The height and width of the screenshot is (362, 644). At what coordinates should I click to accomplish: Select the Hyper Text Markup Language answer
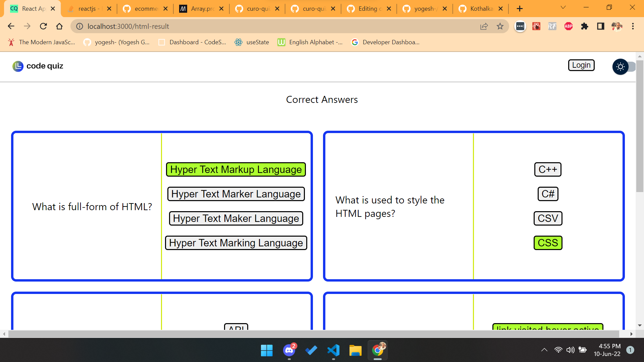point(236,170)
